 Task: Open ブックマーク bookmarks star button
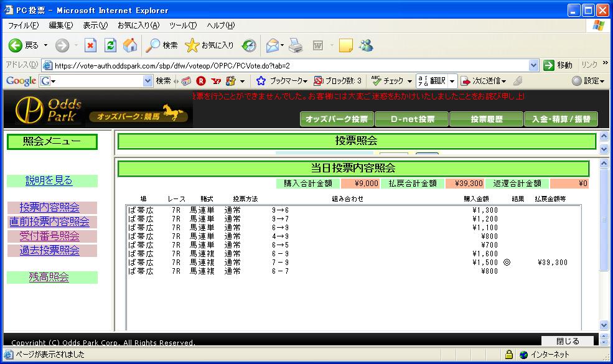281,81
